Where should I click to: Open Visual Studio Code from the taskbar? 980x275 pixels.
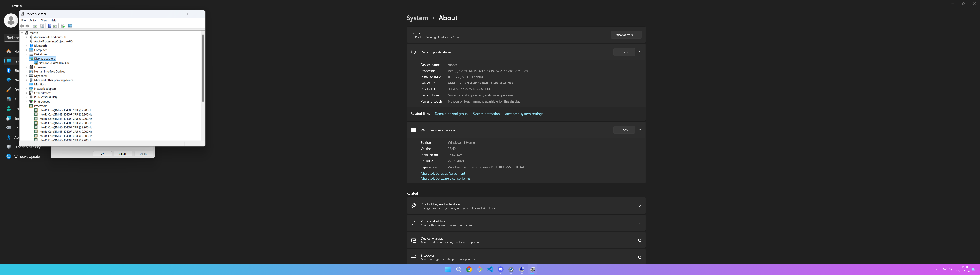[x=490, y=269]
